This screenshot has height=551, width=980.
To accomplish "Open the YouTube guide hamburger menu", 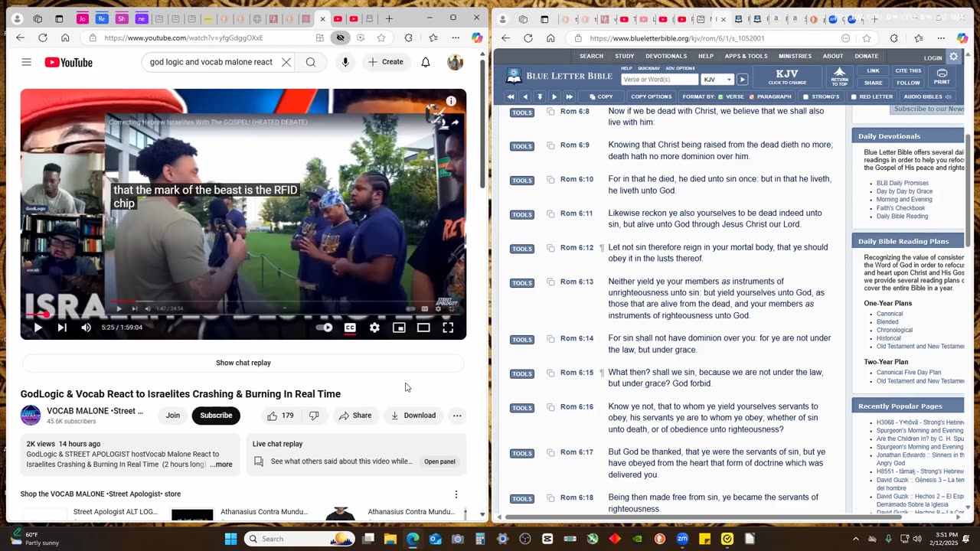I will click(x=26, y=62).
